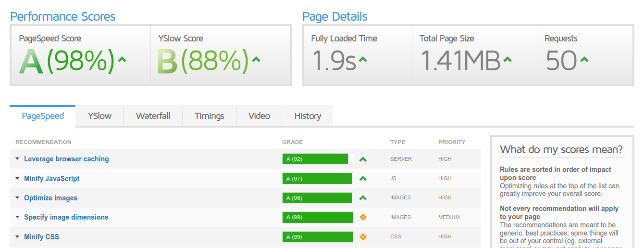Expand the Leverage browser caching triangle
Viewport: 644px width, 248px height.
pos(17,159)
